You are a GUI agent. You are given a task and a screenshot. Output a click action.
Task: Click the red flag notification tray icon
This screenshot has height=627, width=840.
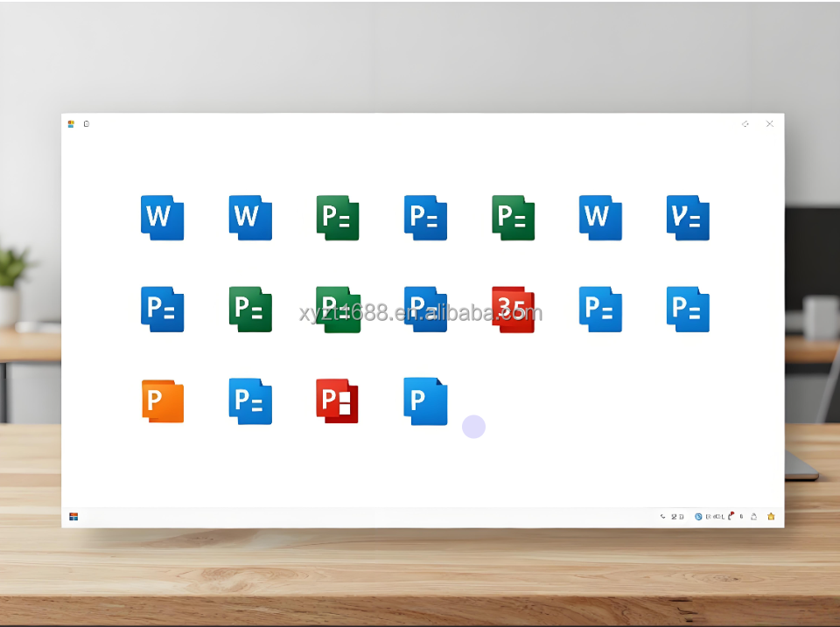(x=731, y=516)
